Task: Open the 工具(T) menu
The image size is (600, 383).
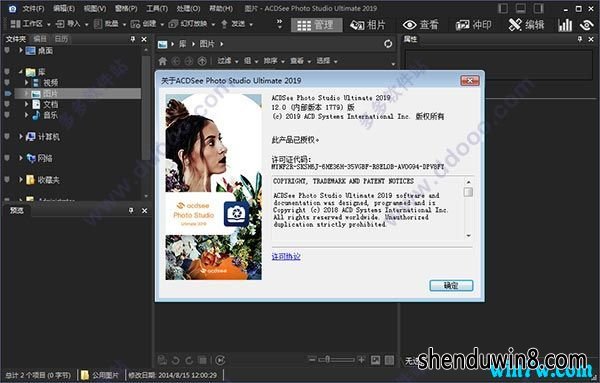Action: [x=157, y=8]
